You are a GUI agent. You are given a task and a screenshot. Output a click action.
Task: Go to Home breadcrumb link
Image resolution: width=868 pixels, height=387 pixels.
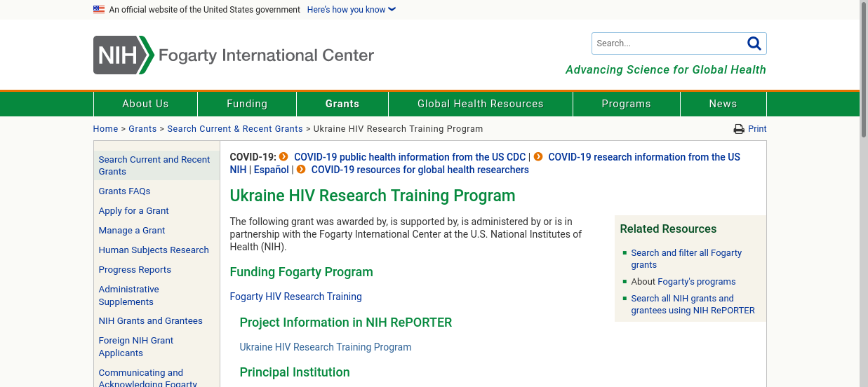(106, 129)
